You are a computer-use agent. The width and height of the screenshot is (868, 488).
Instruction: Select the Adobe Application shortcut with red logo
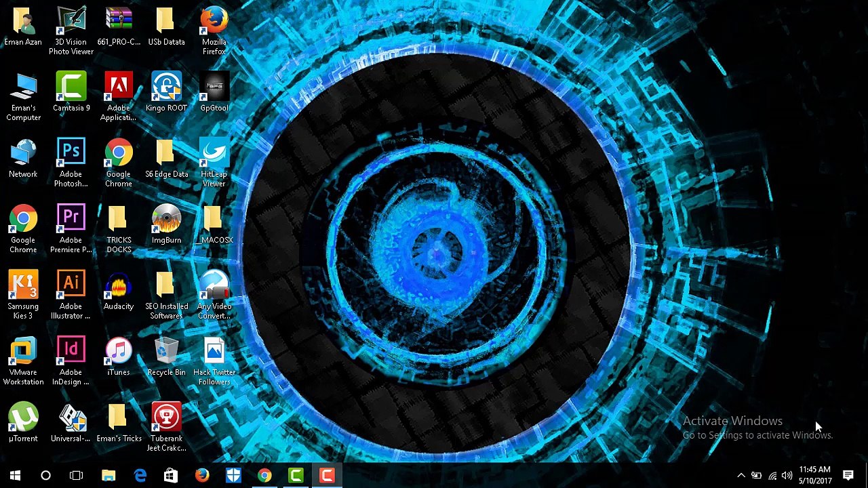click(119, 97)
